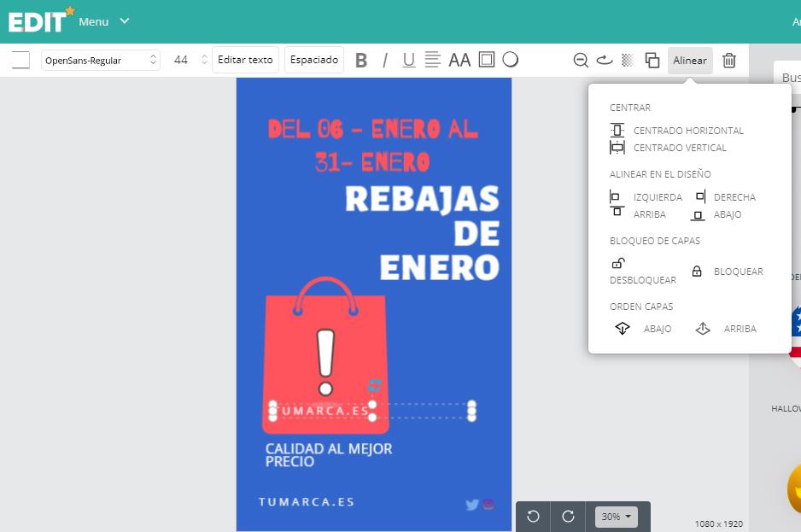Toggle underline text formatting
The width and height of the screenshot is (801, 532).
click(408, 61)
